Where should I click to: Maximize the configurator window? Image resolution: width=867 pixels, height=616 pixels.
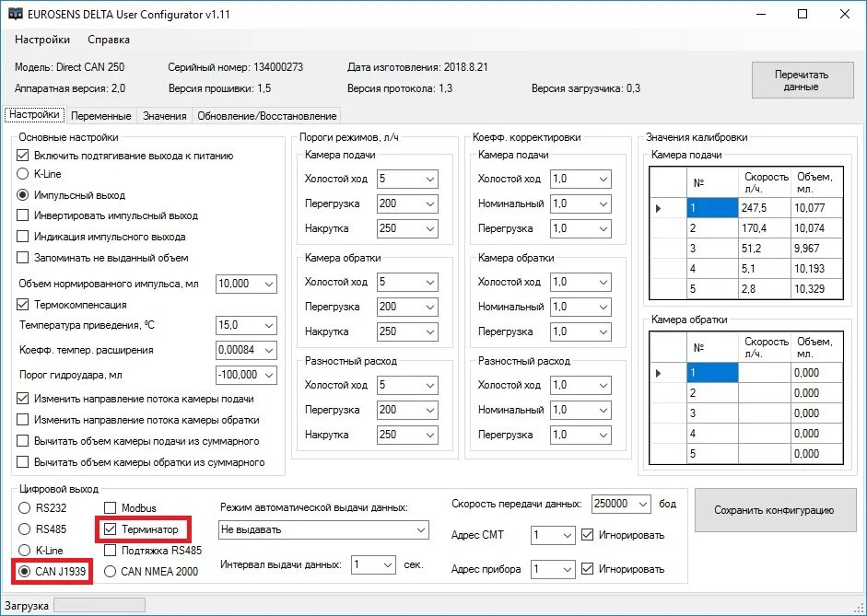(803, 15)
